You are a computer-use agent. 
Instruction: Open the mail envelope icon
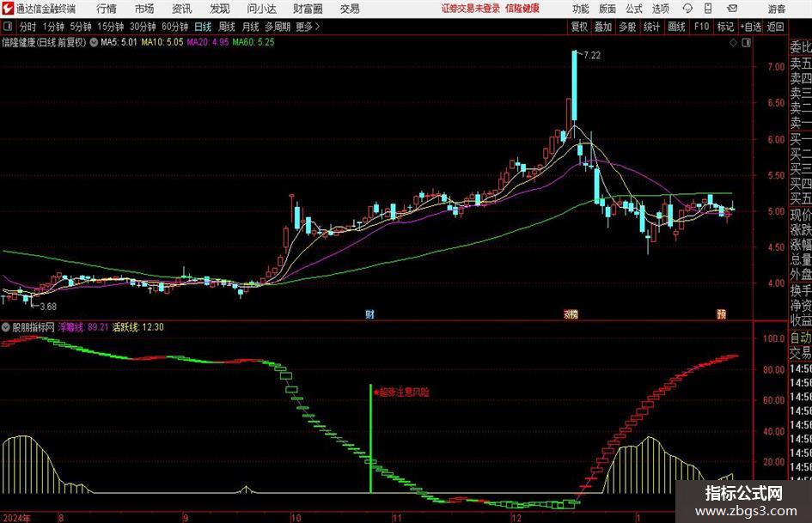coord(732,9)
